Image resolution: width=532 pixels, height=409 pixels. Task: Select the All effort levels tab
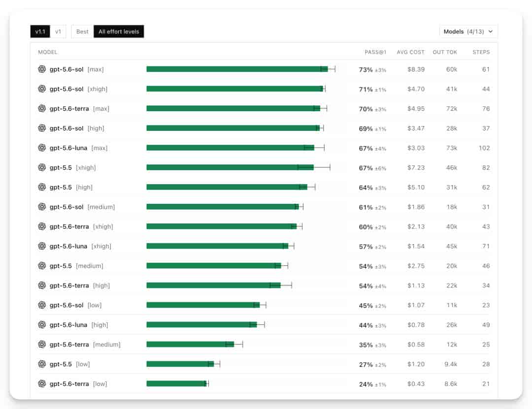pyautogui.click(x=119, y=31)
